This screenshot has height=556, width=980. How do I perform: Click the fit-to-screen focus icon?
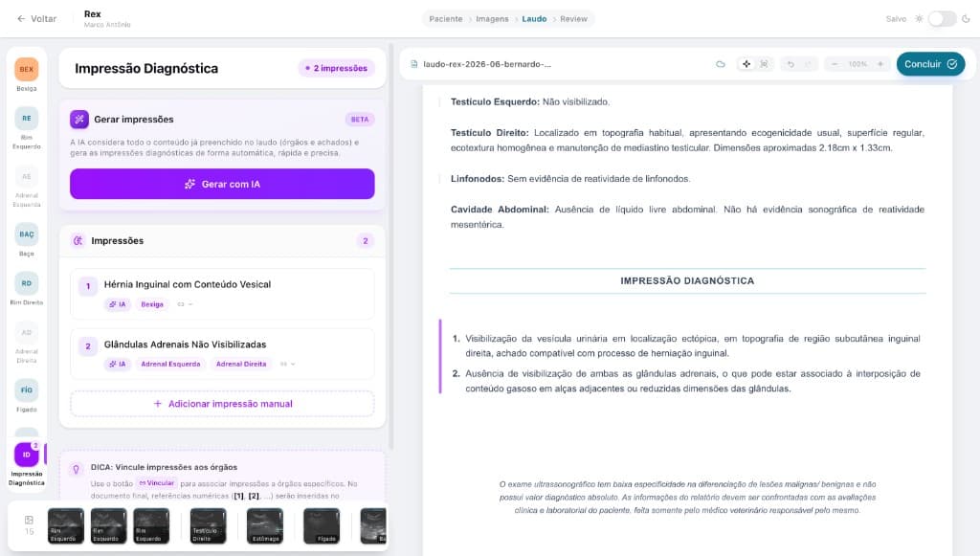coord(764,64)
